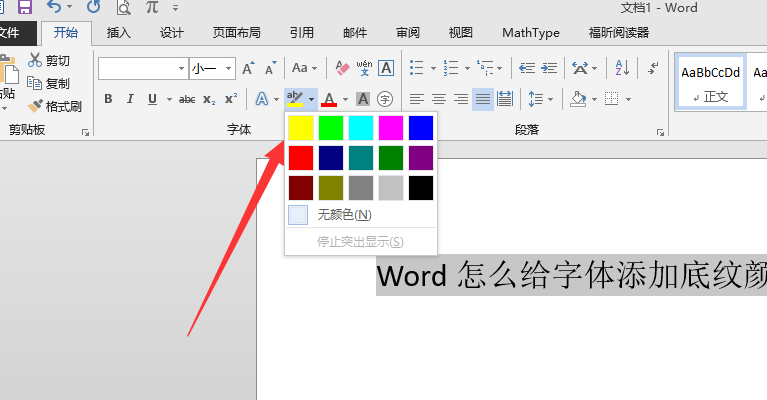Pick the bright green highlight swatch
The width and height of the screenshot is (767, 400).
point(331,128)
